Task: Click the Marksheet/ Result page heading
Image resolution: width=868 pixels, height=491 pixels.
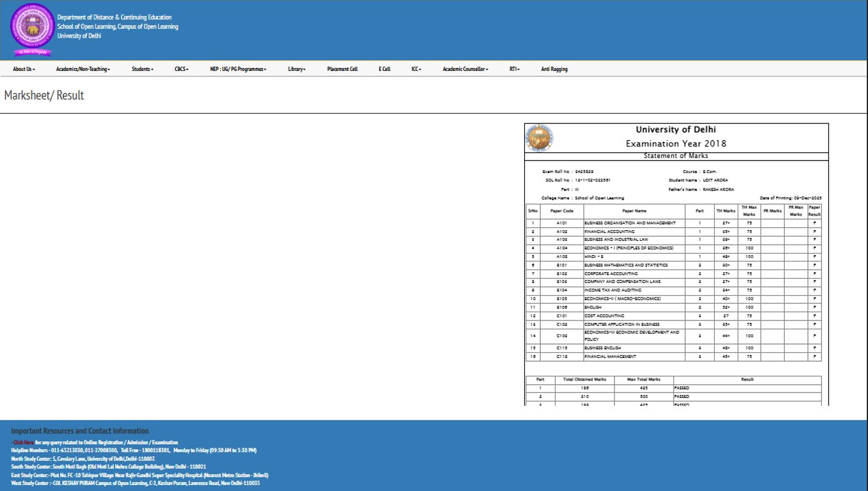Action: tap(44, 96)
